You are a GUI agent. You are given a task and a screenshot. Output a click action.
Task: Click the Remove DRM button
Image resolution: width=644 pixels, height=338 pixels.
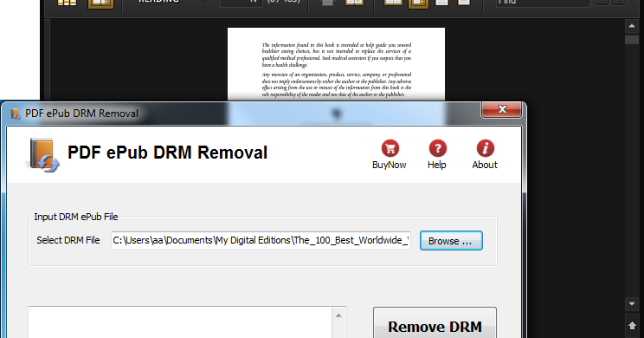click(435, 323)
